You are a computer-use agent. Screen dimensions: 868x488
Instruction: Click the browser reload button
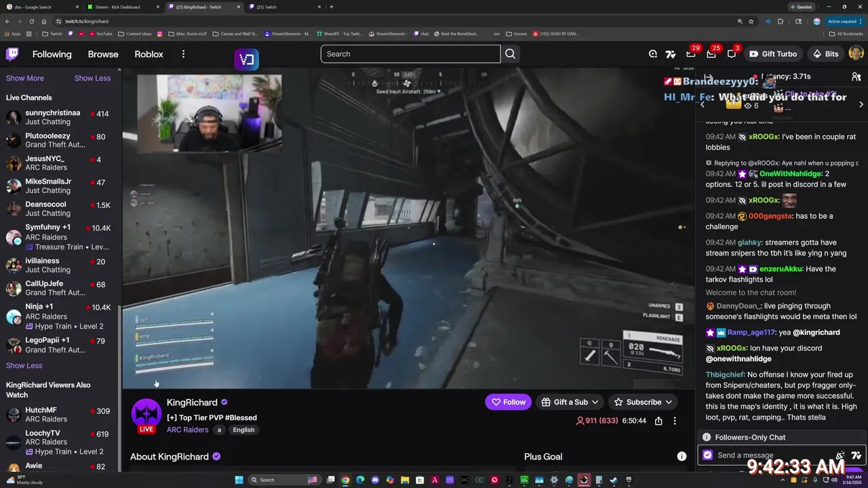[x=32, y=21]
